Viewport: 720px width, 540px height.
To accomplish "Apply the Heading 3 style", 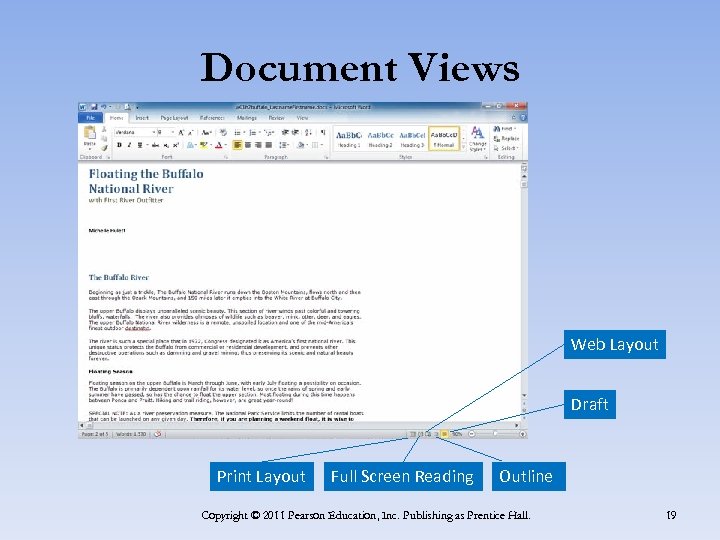I will (412, 139).
